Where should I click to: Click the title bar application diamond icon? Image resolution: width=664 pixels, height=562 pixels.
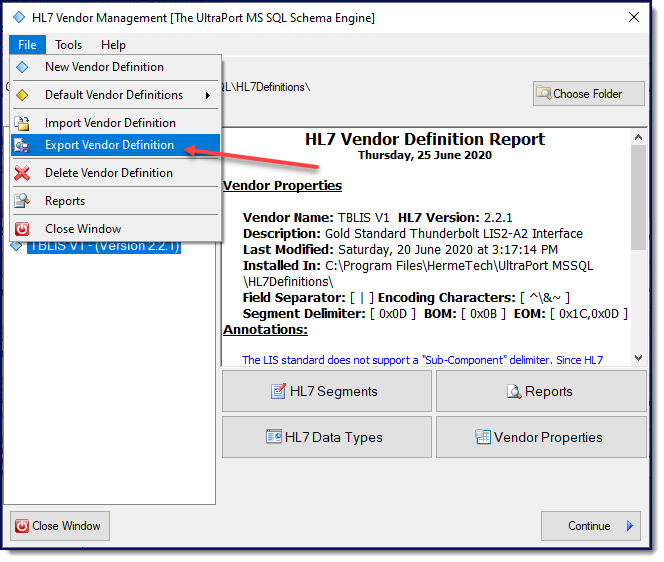point(19,17)
